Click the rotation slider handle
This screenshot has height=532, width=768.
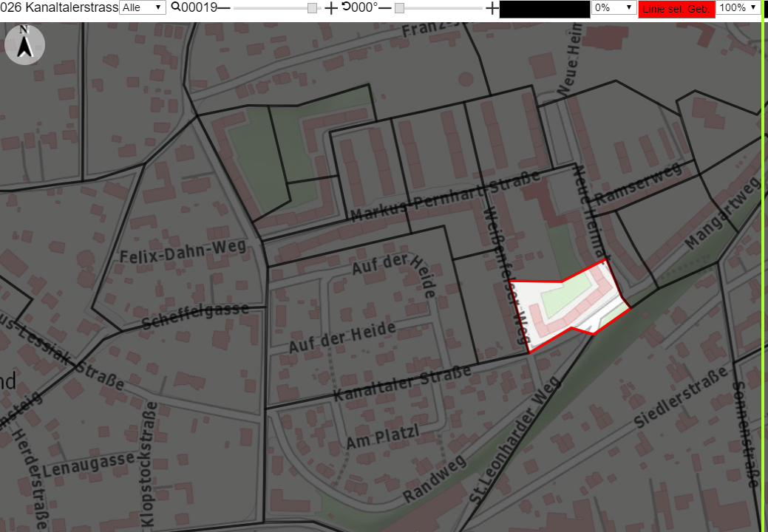[400, 8]
